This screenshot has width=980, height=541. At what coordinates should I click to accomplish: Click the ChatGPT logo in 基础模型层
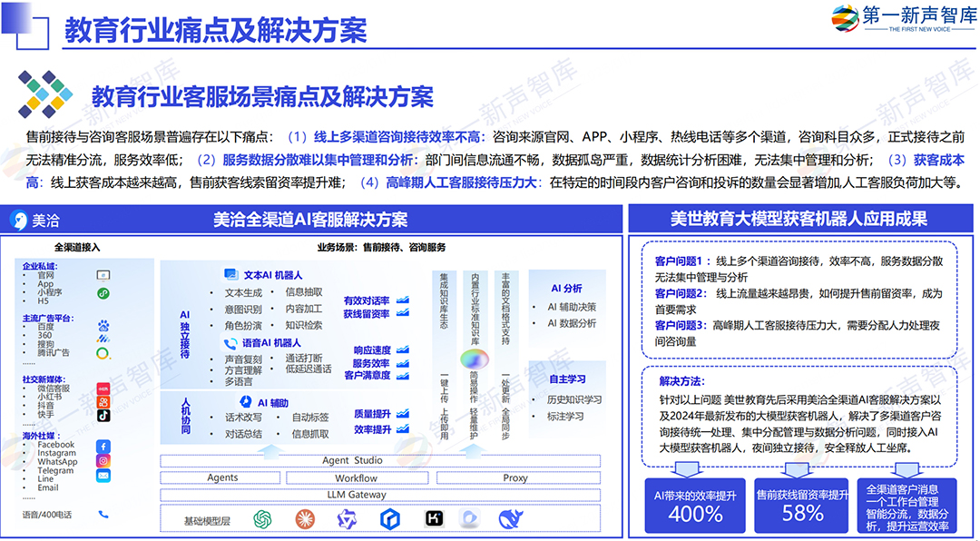pos(263,518)
